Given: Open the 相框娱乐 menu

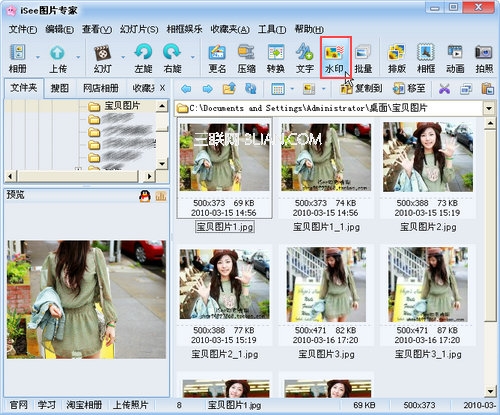Looking at the screenshot, I should pos(184,29).
